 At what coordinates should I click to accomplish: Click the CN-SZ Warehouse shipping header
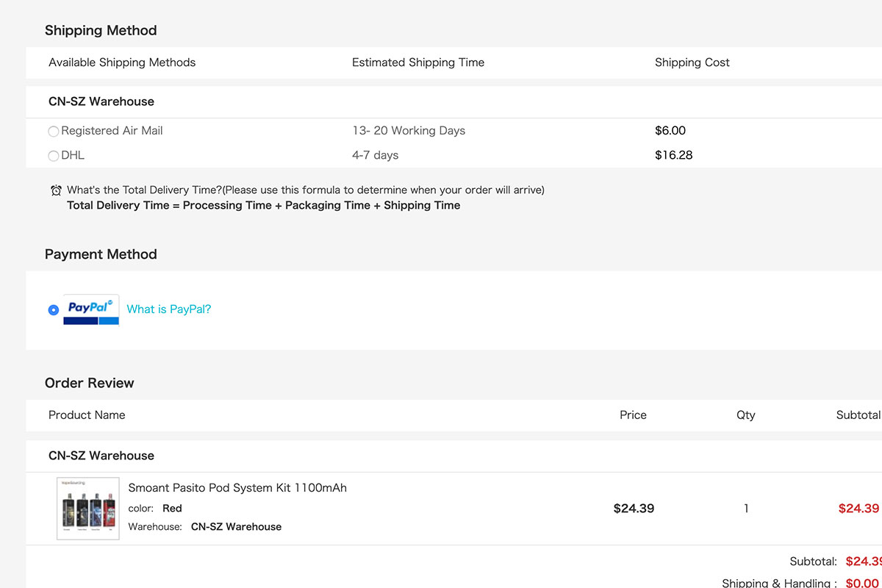[101, 101]
